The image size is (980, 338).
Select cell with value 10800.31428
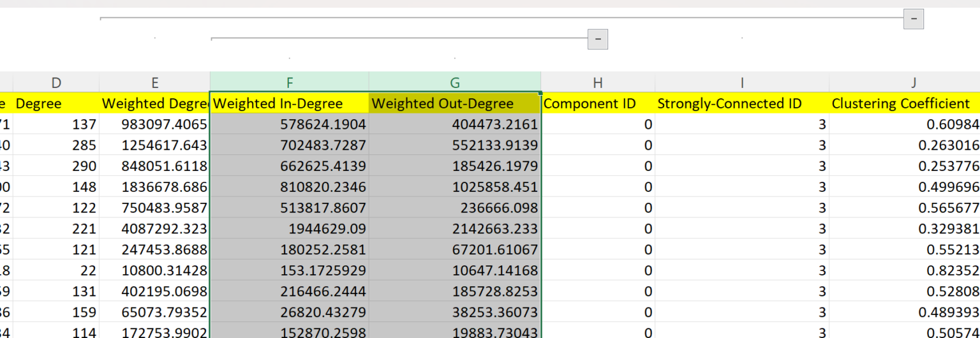[x=154, y=270]
